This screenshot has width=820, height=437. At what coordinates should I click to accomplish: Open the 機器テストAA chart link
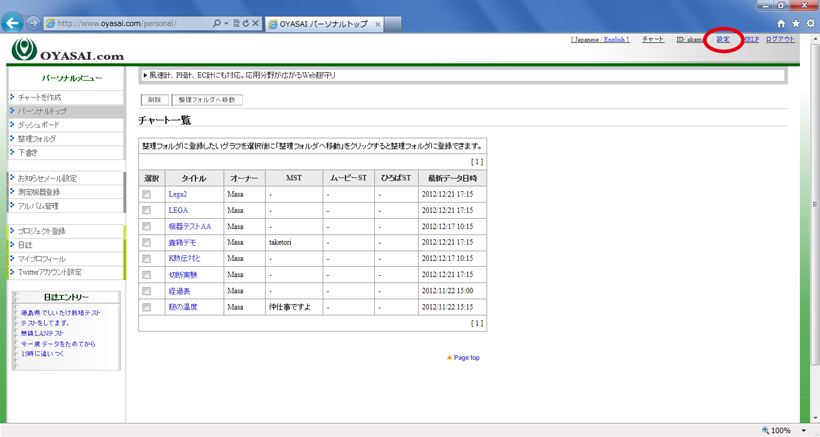(x=189, y=226)
